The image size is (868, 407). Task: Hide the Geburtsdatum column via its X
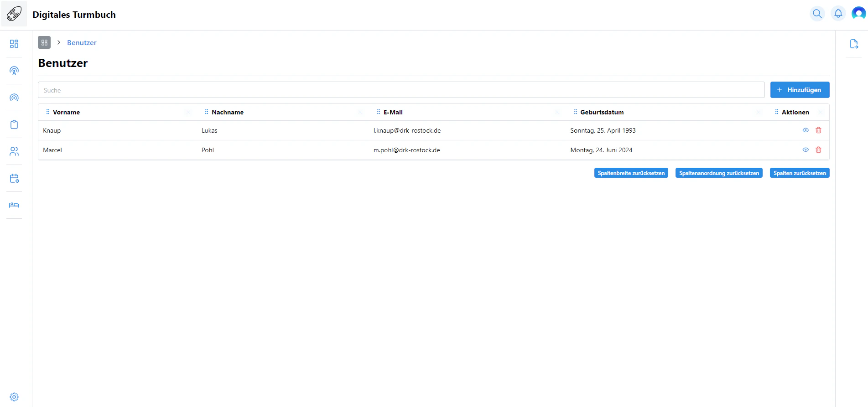759,112
